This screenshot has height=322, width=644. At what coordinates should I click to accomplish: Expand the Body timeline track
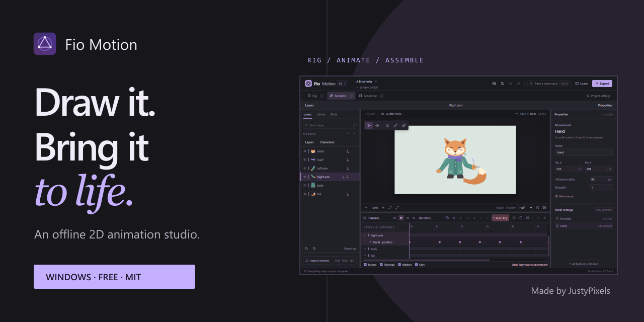click(x=365, y=249)
